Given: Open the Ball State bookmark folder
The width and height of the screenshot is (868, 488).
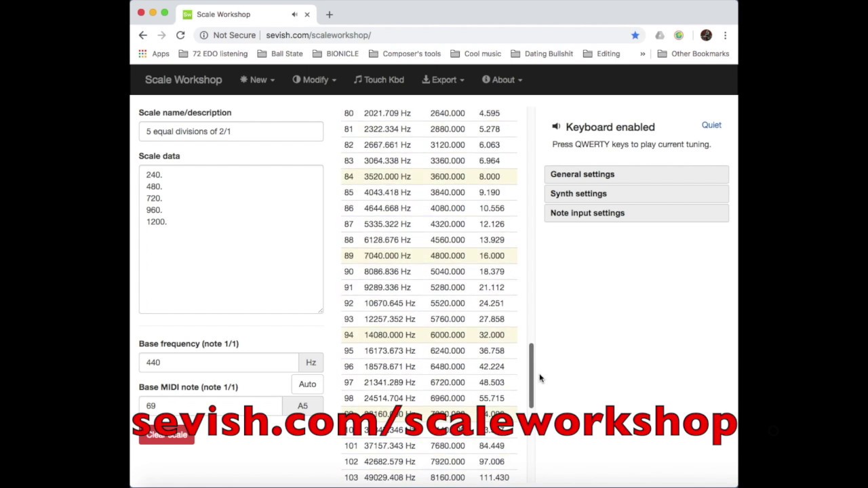Looking at the screenshot, I should click(x=280, y=54).
